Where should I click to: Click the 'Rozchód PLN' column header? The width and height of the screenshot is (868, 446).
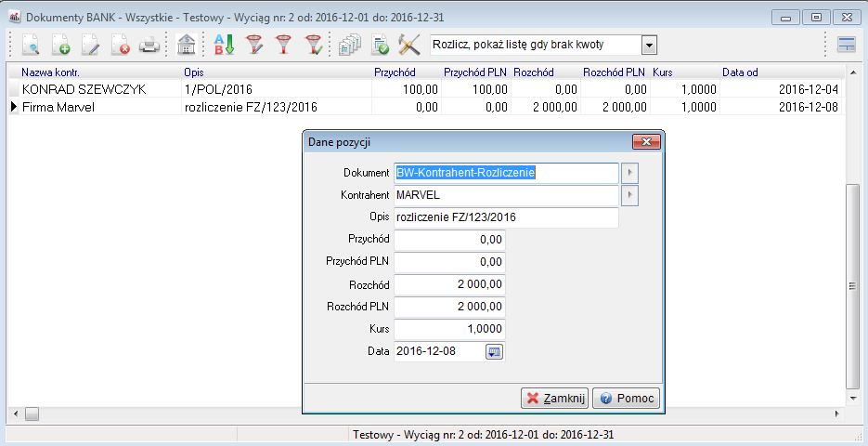click(615, 72)
